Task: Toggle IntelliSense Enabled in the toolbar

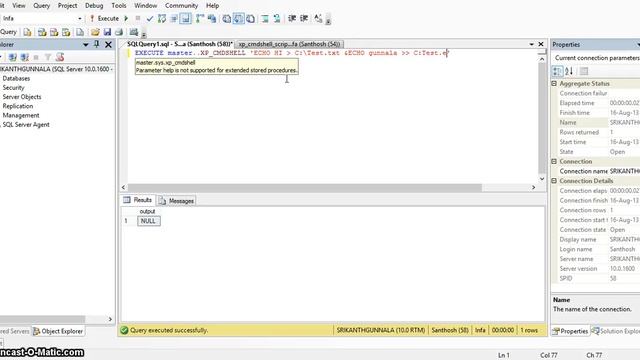Action: 185,18
